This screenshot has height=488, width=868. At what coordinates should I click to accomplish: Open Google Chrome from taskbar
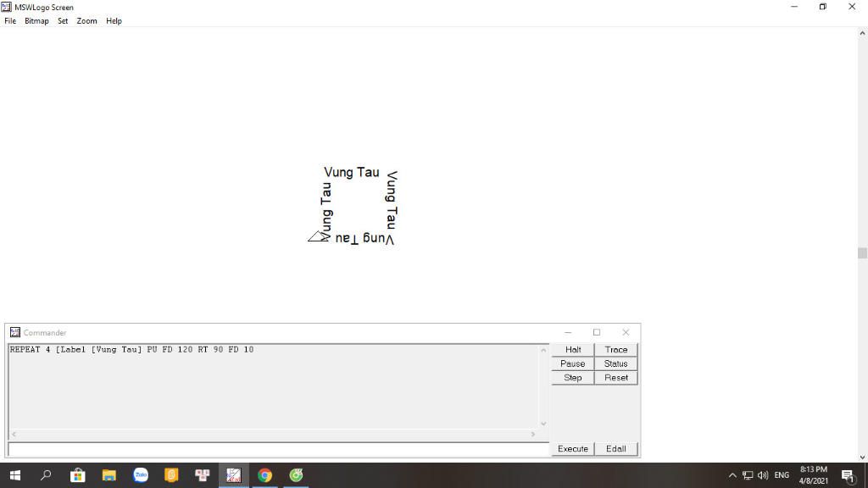click(264, 475)
